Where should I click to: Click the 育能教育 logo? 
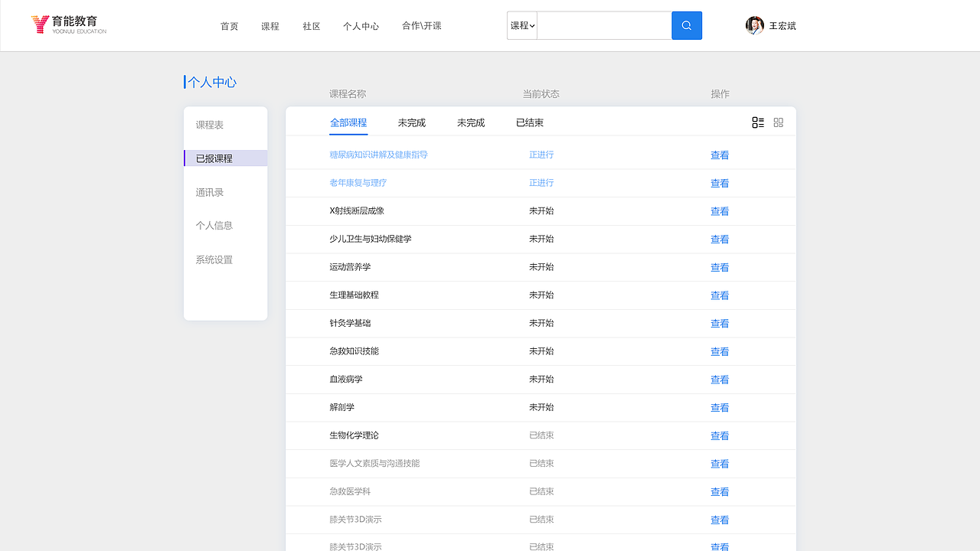point(67,24)
